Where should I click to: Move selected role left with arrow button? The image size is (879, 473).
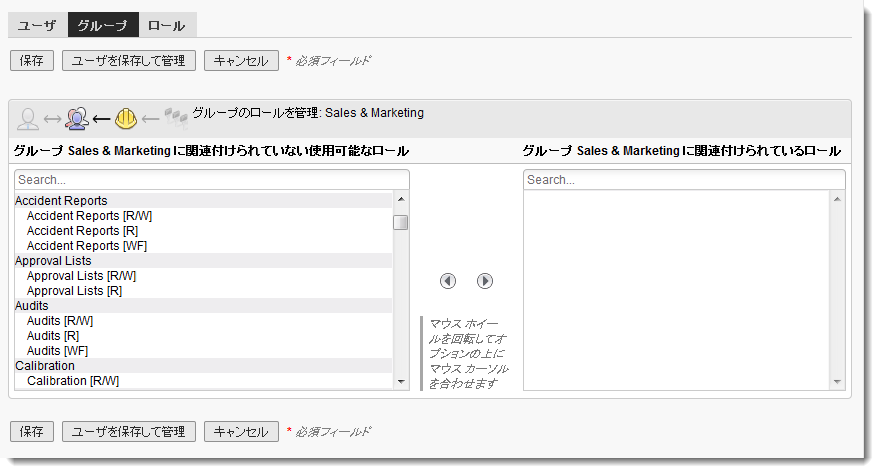(447, 281)
